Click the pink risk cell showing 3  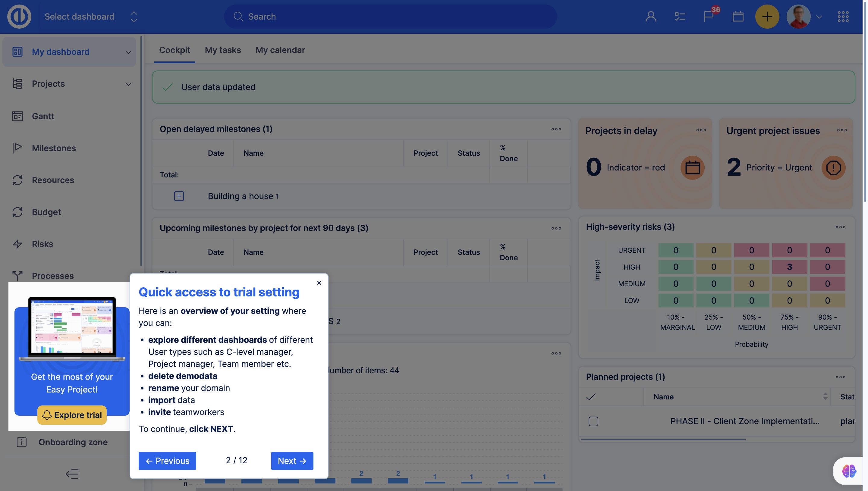click(789, 267)
